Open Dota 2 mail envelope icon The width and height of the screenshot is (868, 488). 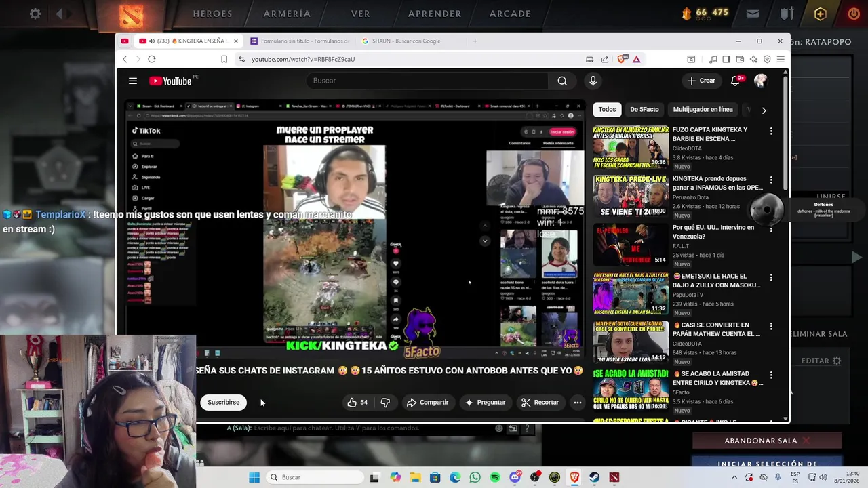[753, 14]
